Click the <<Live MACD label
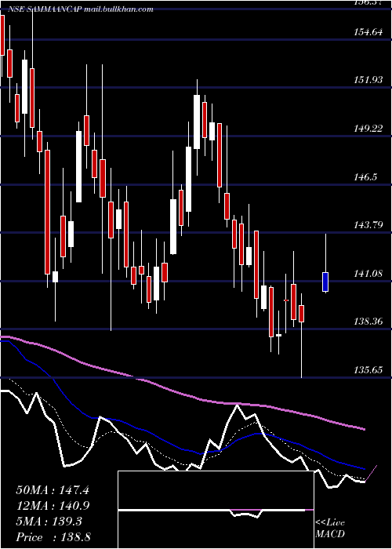 pos(330,528)
